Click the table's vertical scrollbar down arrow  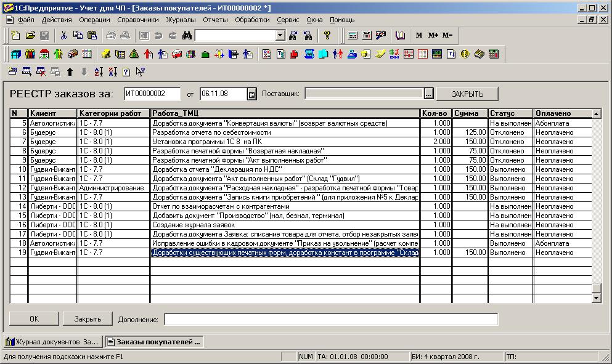pyautogui.click(x=596, y=299)
